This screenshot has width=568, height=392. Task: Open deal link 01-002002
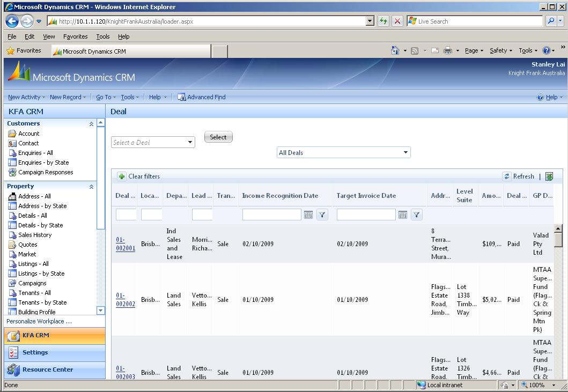126,300
